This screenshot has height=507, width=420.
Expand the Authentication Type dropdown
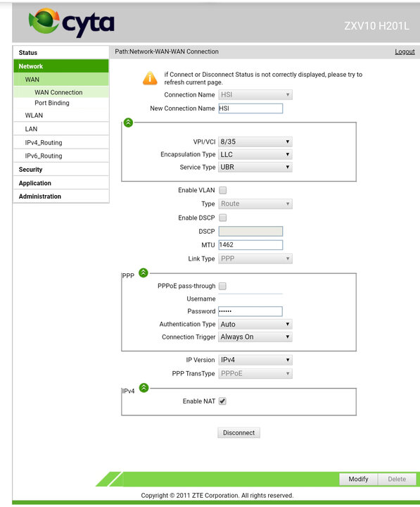pyautogui.click(x=255, y=325)
